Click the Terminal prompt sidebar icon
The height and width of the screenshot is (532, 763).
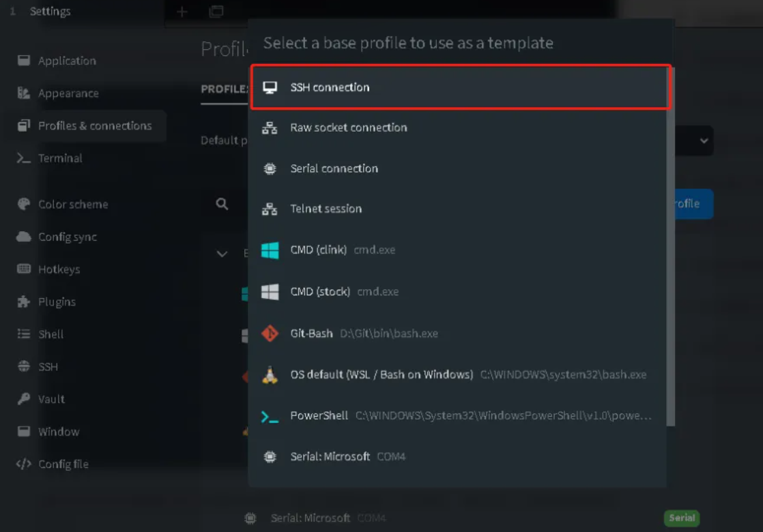coord(23,158)
